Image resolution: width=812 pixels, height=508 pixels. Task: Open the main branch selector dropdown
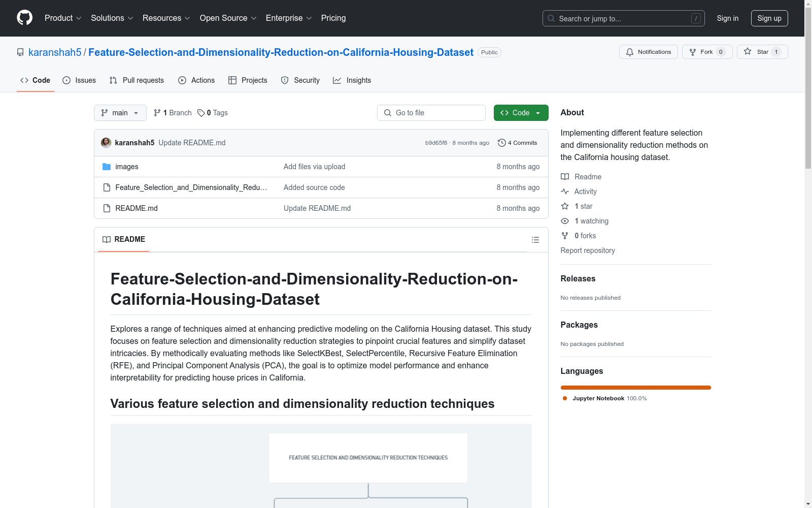120,113
